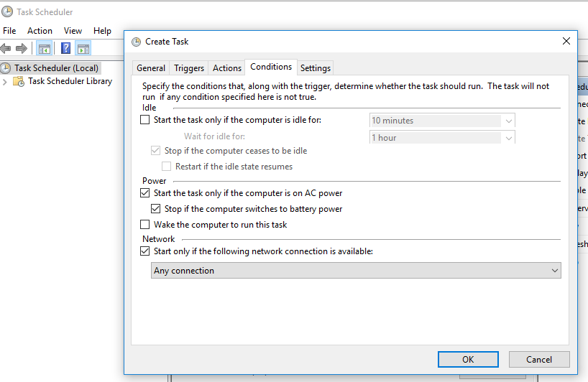Select Task Scheduler Library folder
588x382 pixels.
[70, 81]
